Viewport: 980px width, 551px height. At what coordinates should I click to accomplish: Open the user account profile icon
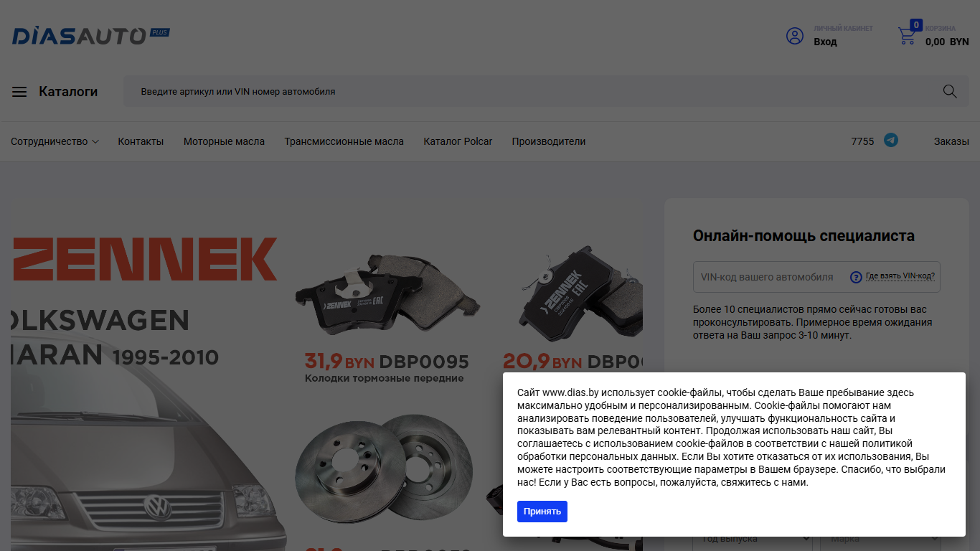point(795,36)
